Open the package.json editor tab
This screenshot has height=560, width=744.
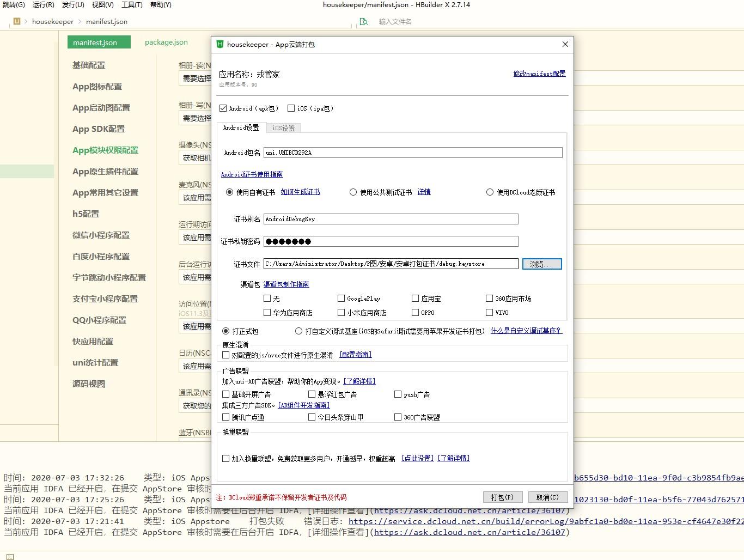click(166, 42)
